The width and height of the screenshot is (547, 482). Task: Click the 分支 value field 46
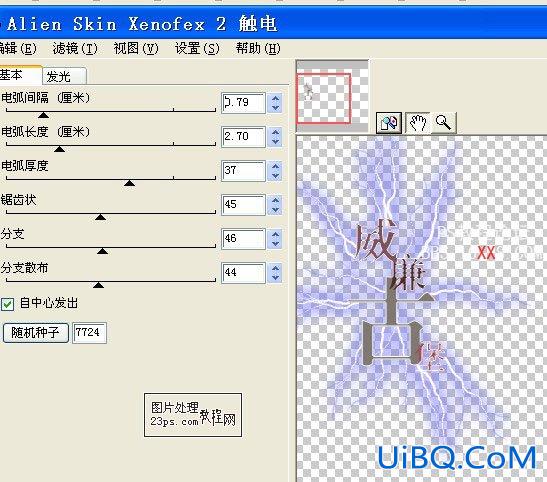click(243, 239)
